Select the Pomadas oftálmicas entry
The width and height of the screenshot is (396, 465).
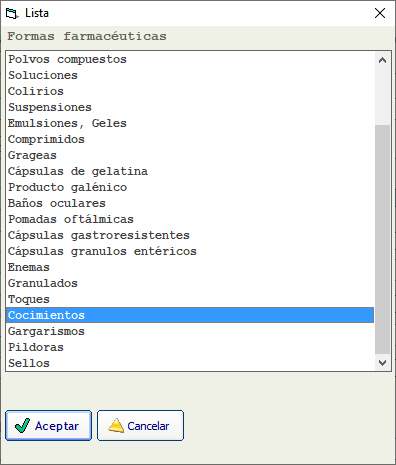190,219
